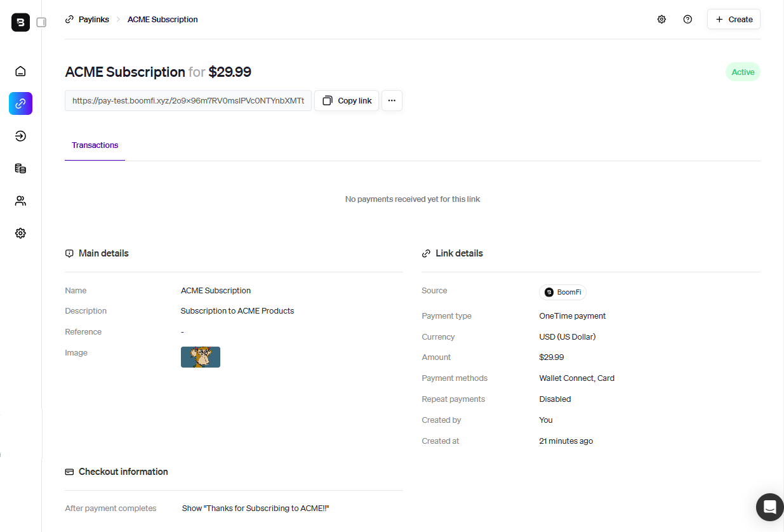
Task: Click the 'Checkout information' heading
Action: (x=123, y=472)
